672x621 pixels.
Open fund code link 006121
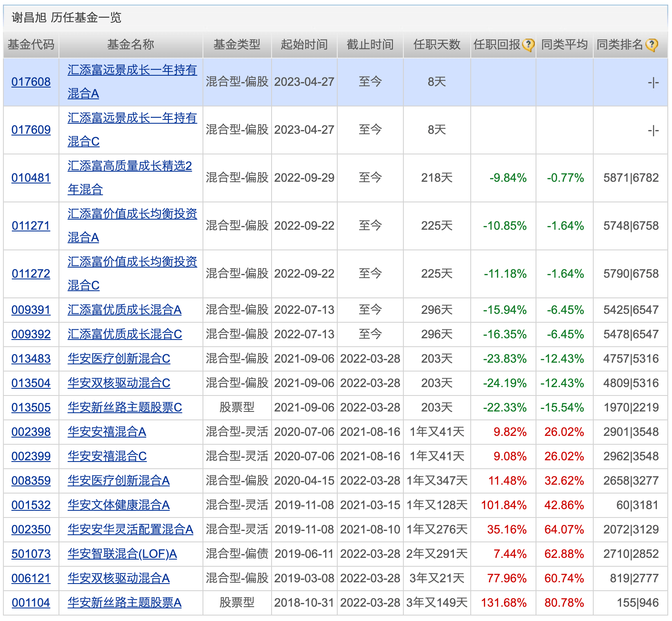31,579
